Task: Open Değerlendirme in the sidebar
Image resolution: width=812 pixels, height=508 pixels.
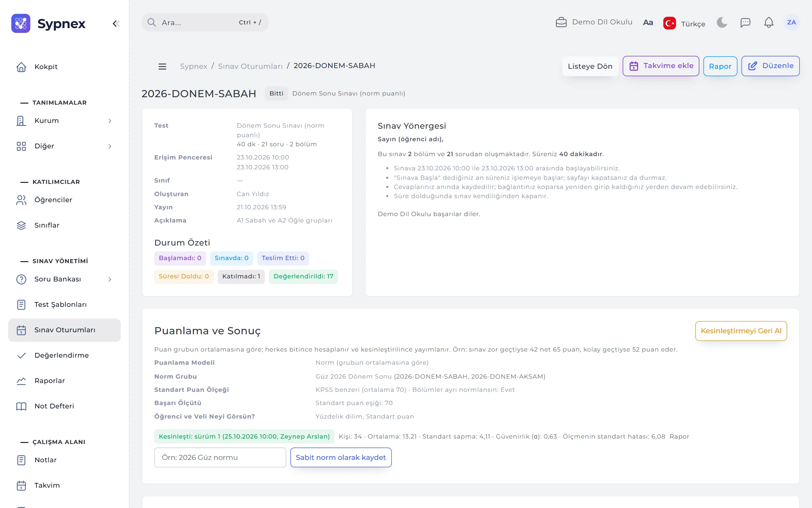Action: click(64, 355)
